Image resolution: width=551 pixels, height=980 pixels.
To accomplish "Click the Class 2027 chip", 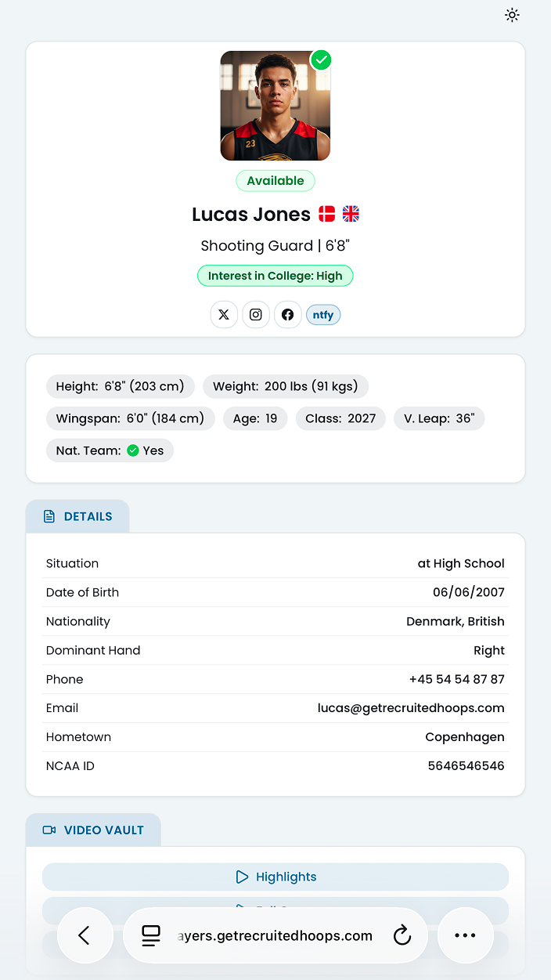I will 340,418.
